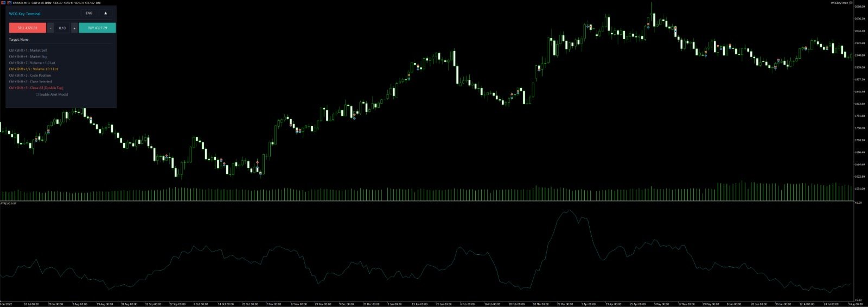The image size is (868, 307).
Task: Click the green BUY 4327.29 button
Action: (97, 28)
